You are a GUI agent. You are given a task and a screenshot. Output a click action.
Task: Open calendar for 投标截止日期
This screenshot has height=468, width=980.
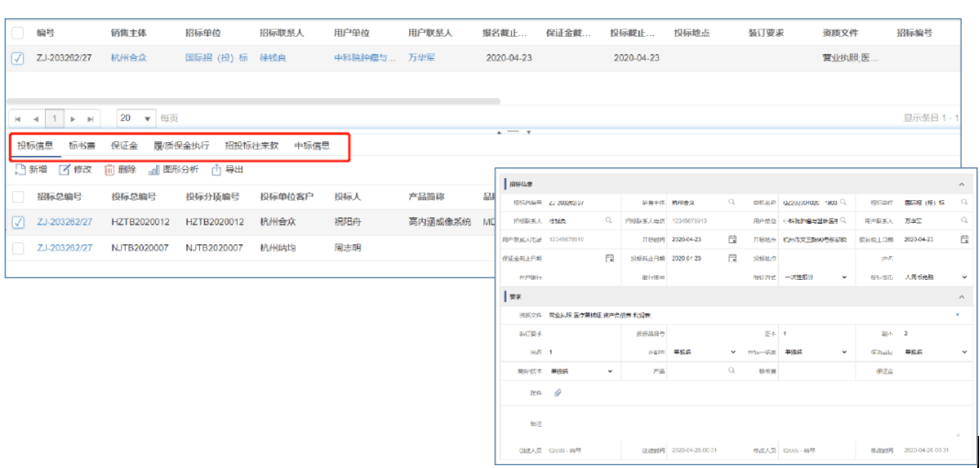[732, 258]
